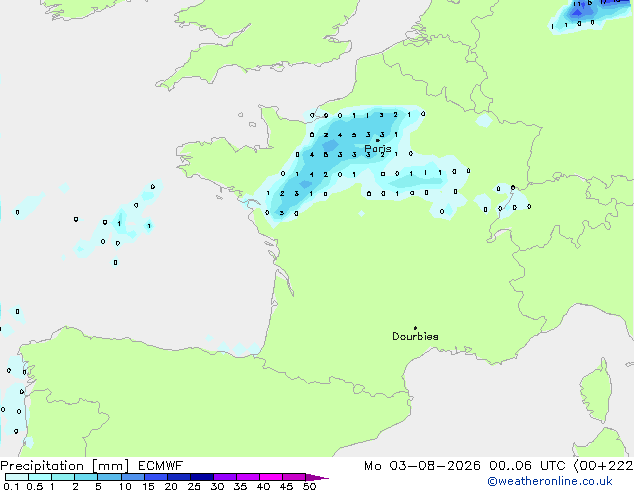Screen dimensions: 634x490
Task: Click the '00..06 UTC' time range text
Action: [527, 466]
